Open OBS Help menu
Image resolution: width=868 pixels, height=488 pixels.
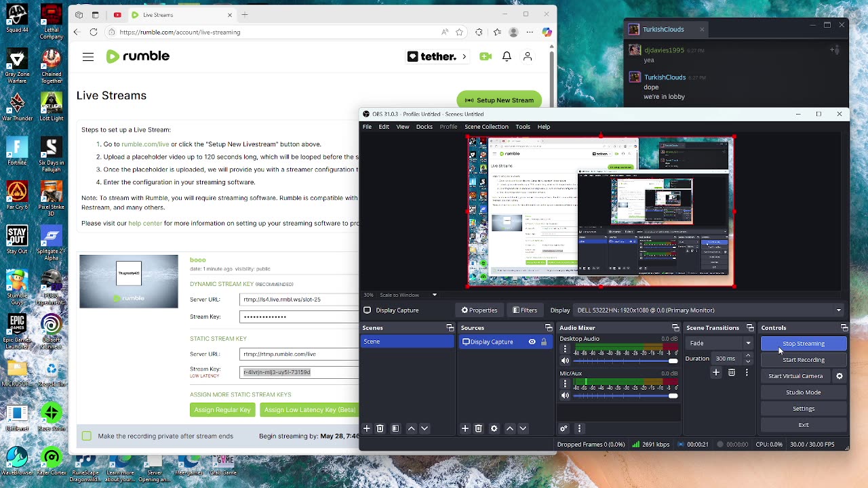(544, 127)
